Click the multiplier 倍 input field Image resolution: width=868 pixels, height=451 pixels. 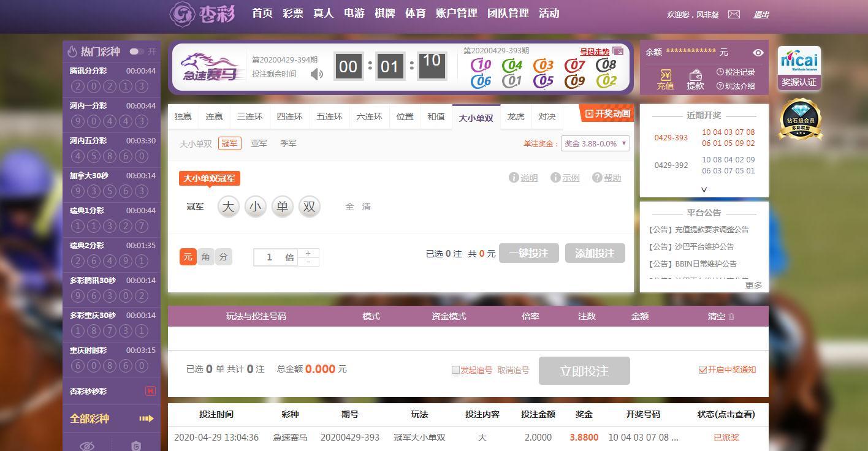[x=275, y=257]
